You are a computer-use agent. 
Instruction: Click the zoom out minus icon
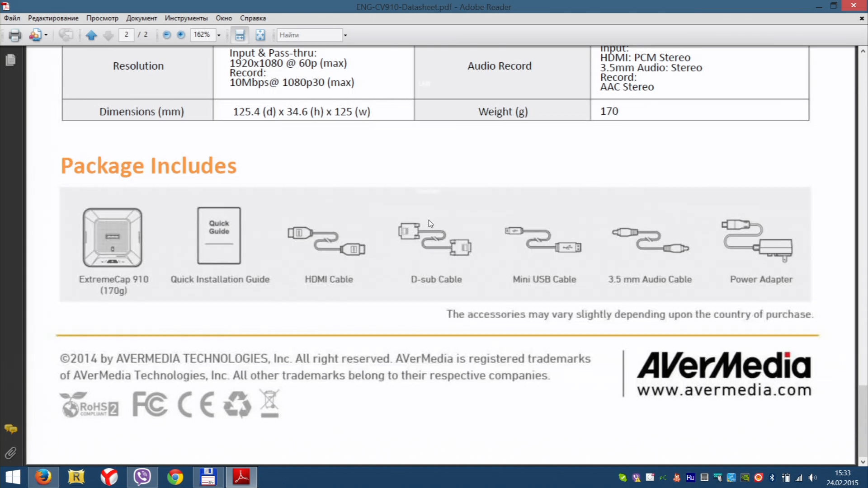167,35
